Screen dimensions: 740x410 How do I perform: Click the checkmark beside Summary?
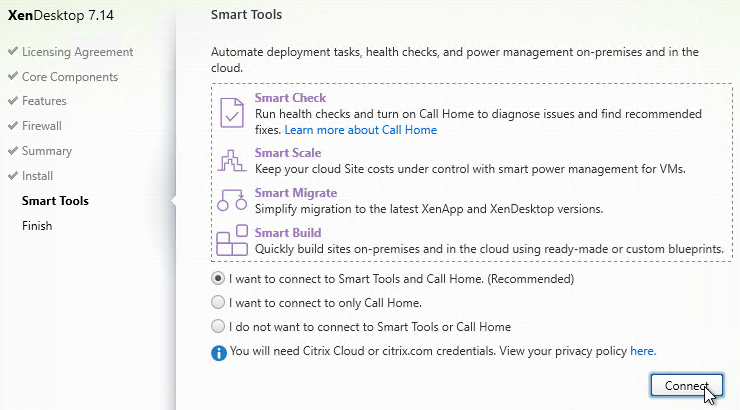[13, 151]
